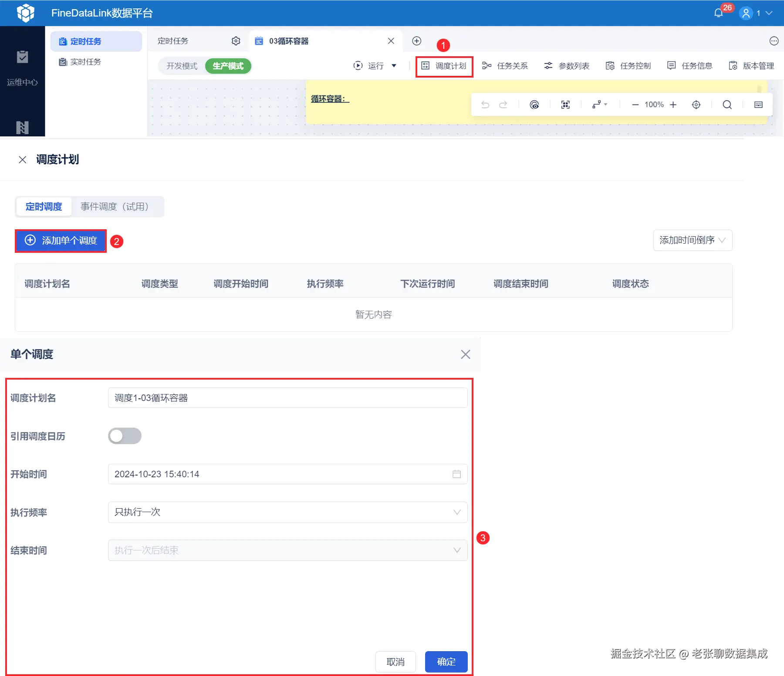784x676 pixels.
Task: Expand the 运行 dropdown arrow
Action: point(394,66)
